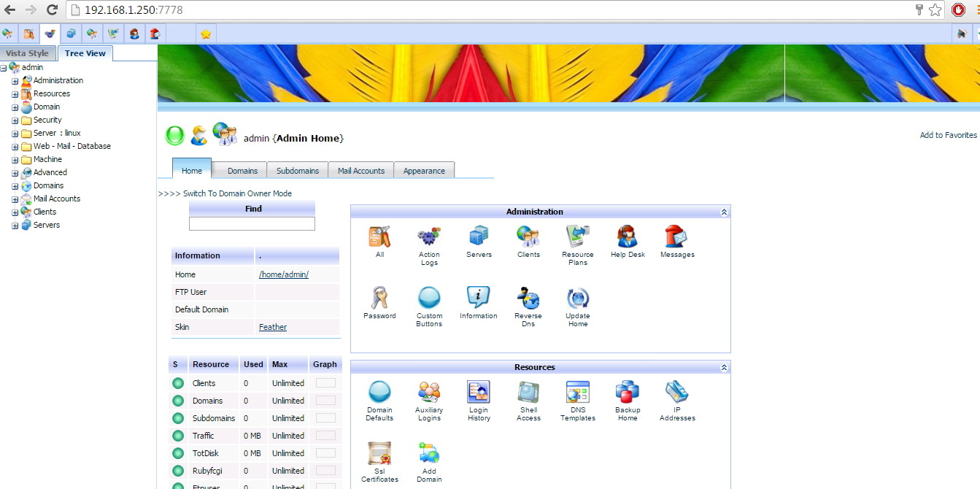Viewport: 980px width, 489px height.
Task: Expand the Administration node in the tree
Action: coord(15,81)
